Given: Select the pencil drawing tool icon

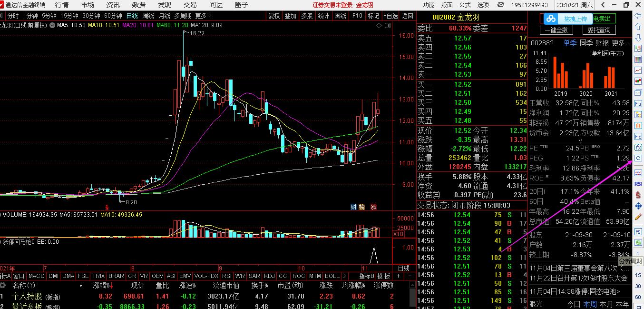Looking at the screenshot, I should pos(638,217).
